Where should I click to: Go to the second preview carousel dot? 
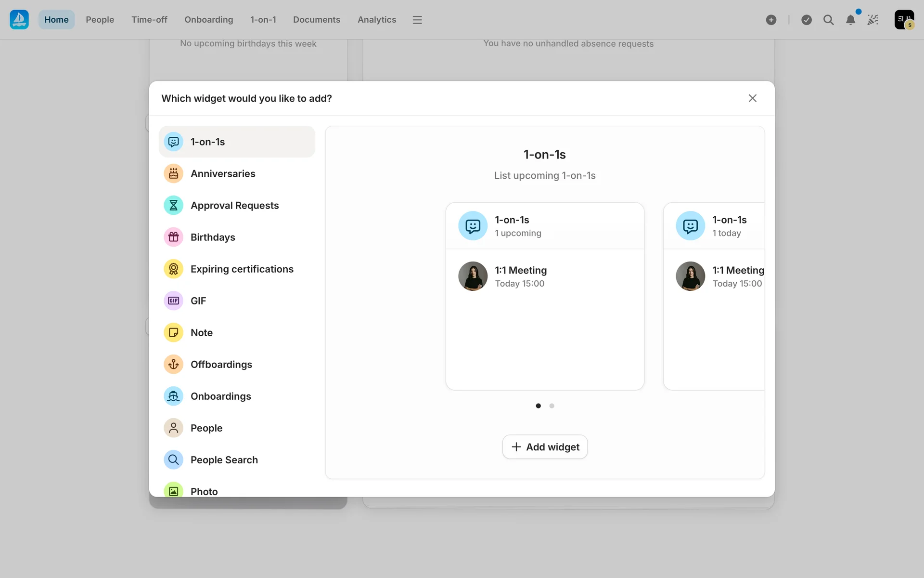point(552,406)
